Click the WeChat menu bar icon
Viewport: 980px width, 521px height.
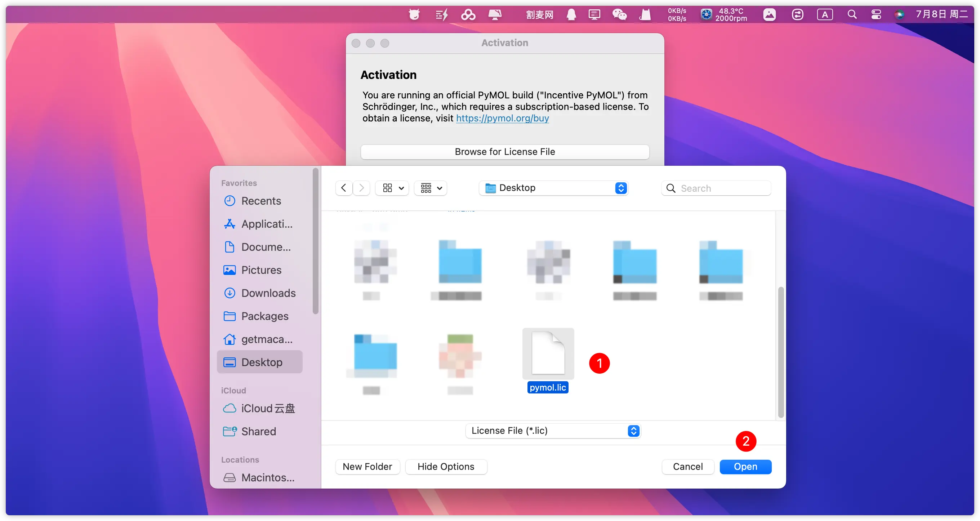[619, 15]
